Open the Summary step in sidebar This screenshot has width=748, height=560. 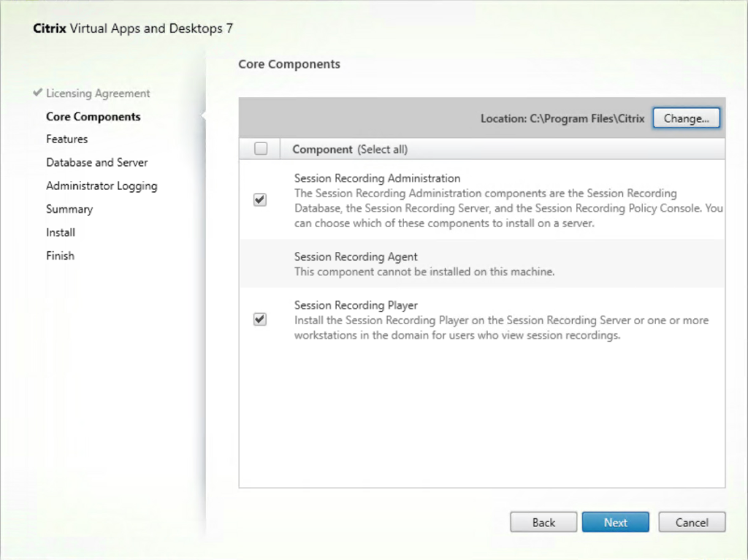[x=69, y=210]
